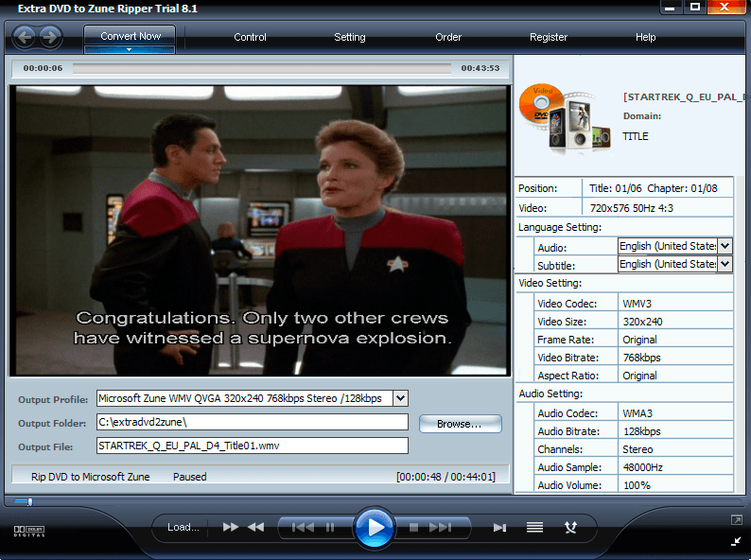Open the Subtitle language dropdown
The image size is (751, 560).
[x=725, y=264]
